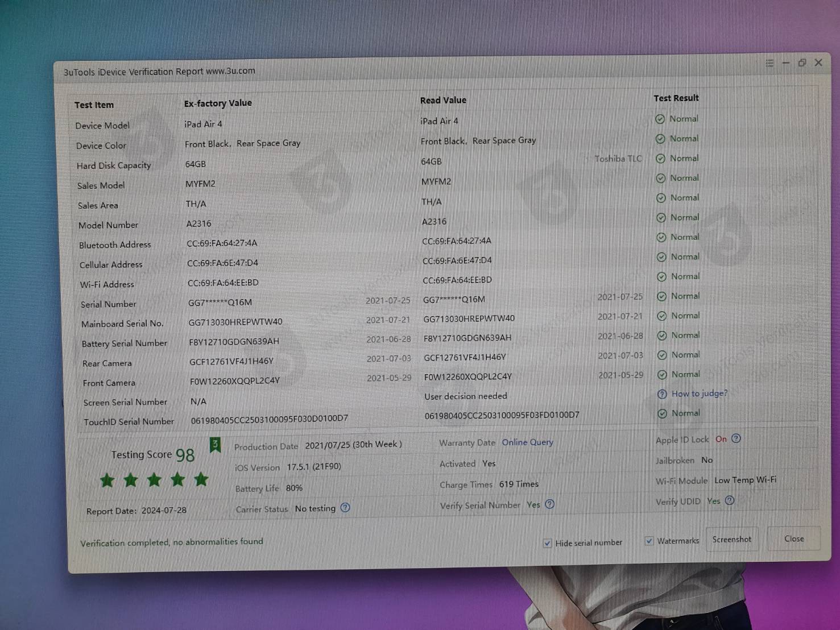Click the Close button at bottom right

coord(794,538)
